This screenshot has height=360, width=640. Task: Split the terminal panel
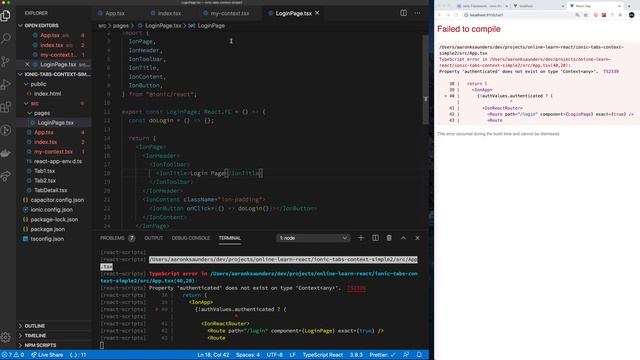point(375,238)
